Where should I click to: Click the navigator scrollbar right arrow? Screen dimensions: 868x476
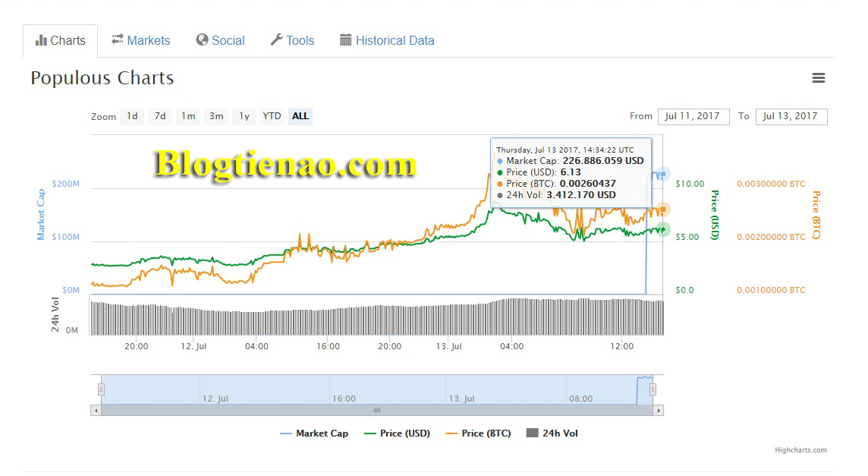click(658, 411)
